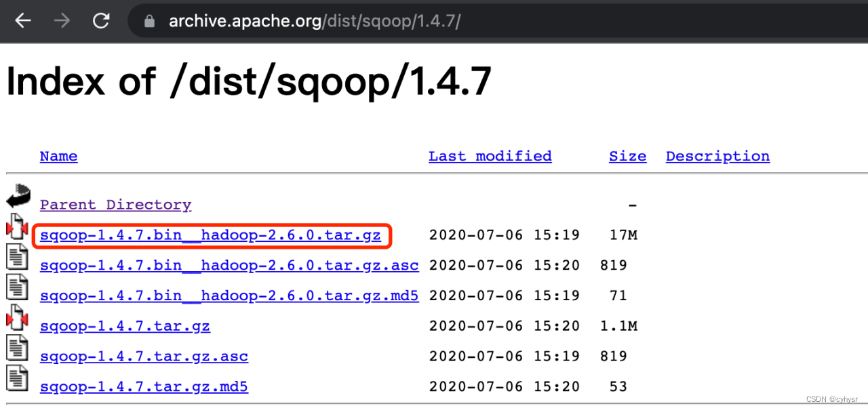The height and width of the screenshot is (410, 868).
Task: Open the Parent Directory link
Action: pos(115,205)
